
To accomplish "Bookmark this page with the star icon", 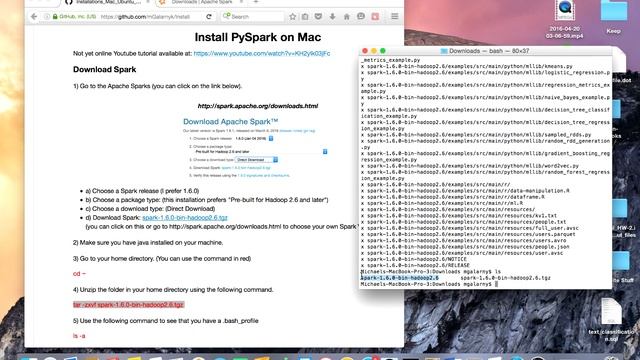I will (x=293, y=17).
